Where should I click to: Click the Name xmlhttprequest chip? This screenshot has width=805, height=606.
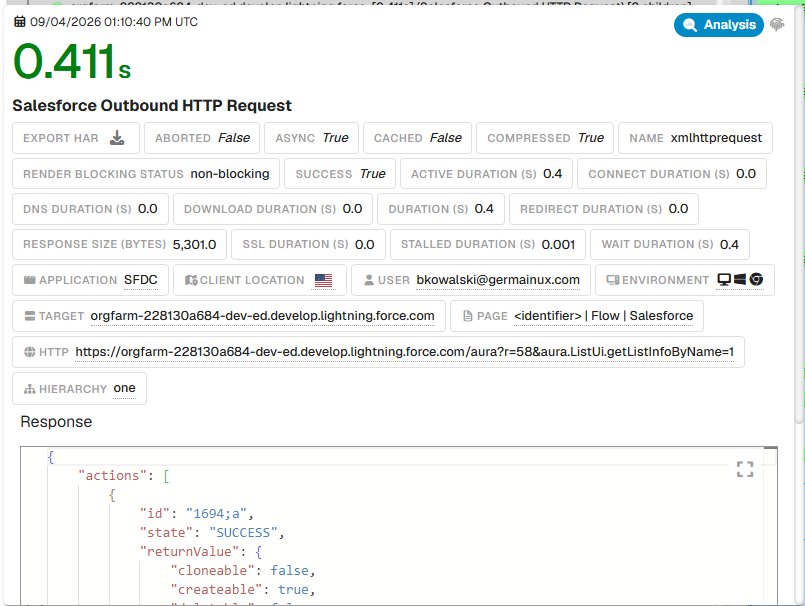pos(695,138)
